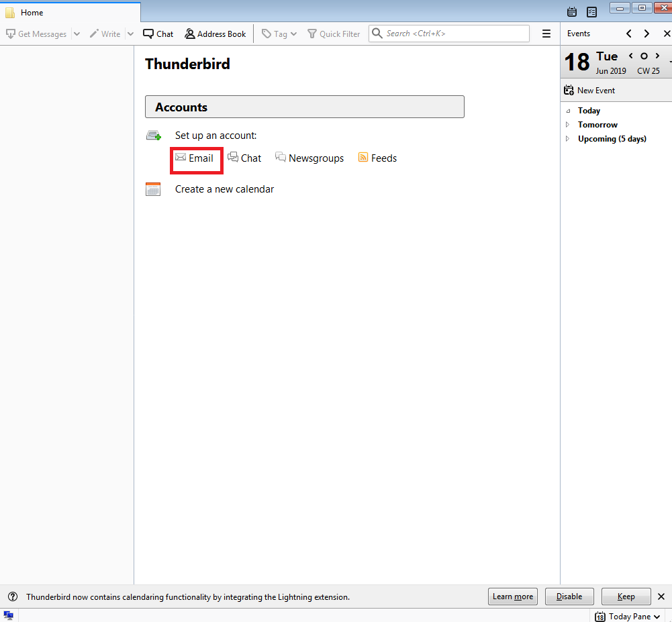
Task: Collapse the Today section
Action: 568,111
